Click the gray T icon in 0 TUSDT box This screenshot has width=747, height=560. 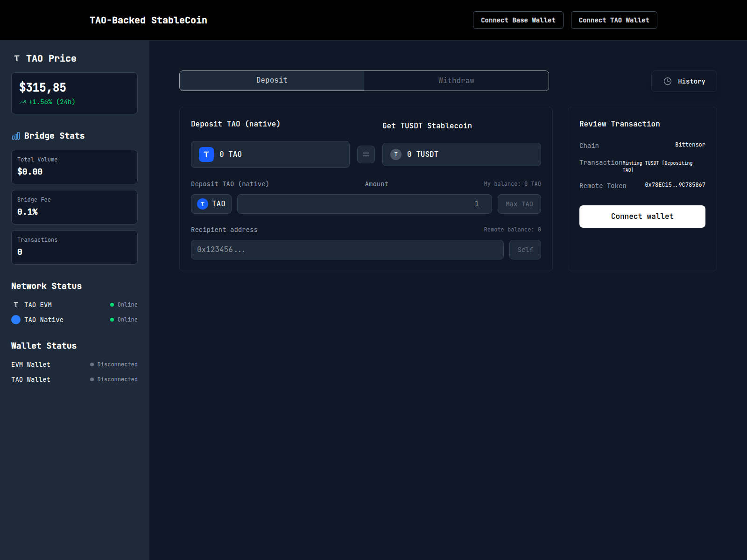(396, 154)
